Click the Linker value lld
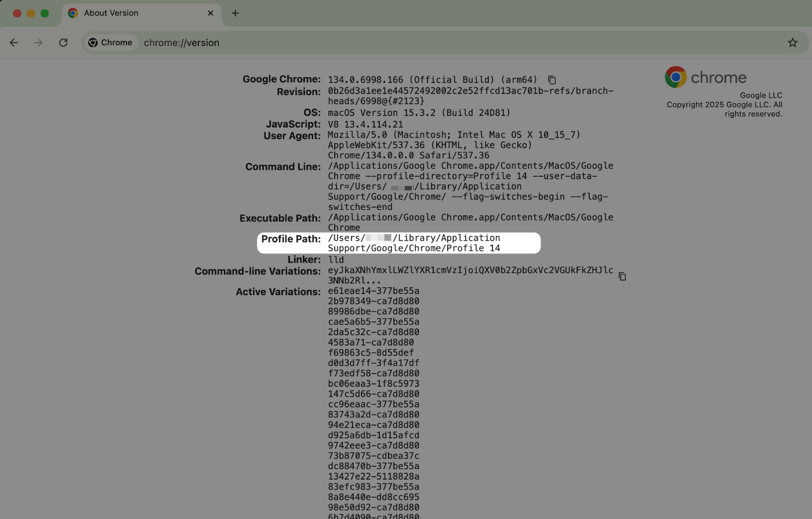Image resolution: width=812 pixels, height=519 pixels. [x=336, y=260]
